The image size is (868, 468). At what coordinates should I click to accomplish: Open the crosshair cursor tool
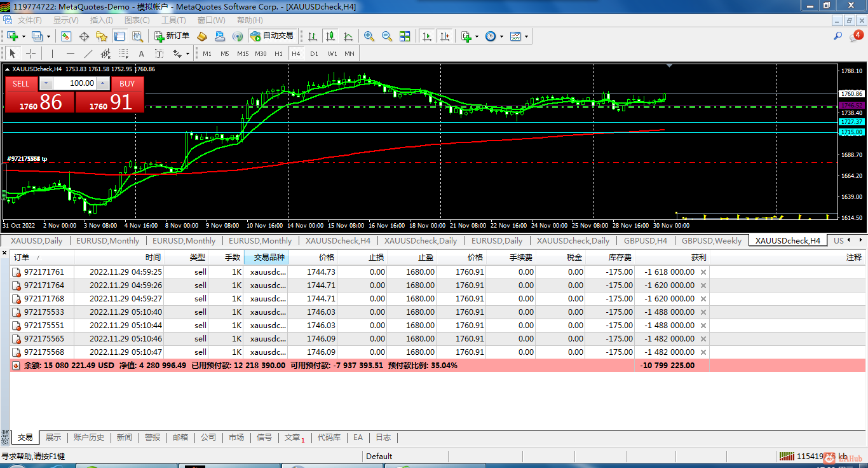point(31,53)
